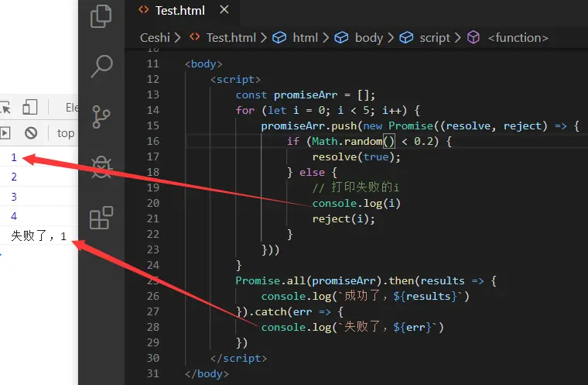The width and height of the screenshot is (588, 385).
Task: Click DevTools inspect element picker icon
Action: pos(5,108)
